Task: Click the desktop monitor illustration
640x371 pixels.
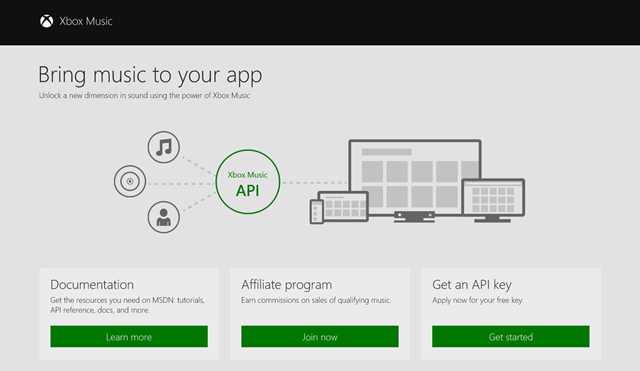Action: [493, 200]
